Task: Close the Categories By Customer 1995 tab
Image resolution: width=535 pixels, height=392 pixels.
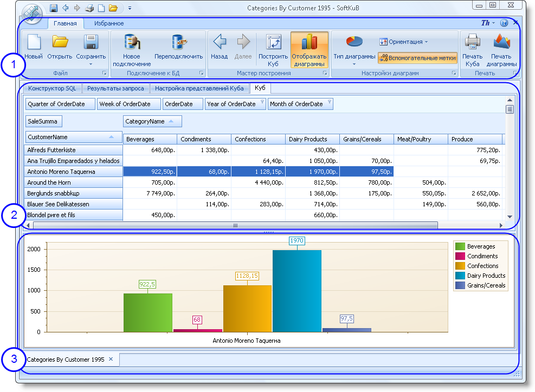Action: (x=111, y=359)
